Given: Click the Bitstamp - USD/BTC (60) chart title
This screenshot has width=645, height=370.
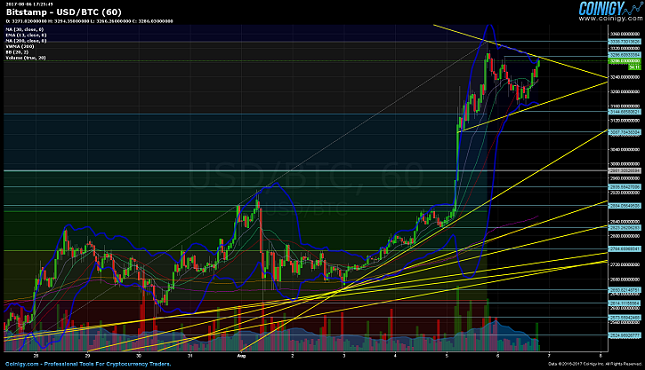Looking at the screenshot, I should 64,12.
